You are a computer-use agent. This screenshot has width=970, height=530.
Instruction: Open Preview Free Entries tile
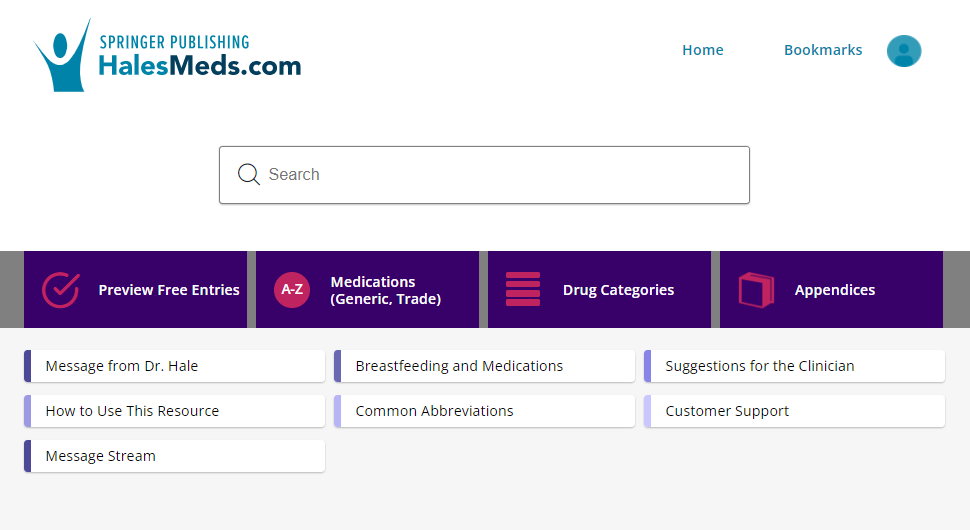click(x=135, y=289)
